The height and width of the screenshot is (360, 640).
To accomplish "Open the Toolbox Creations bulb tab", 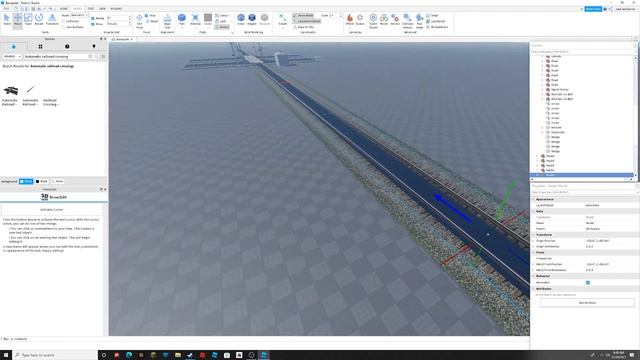I will coord(94,47).
